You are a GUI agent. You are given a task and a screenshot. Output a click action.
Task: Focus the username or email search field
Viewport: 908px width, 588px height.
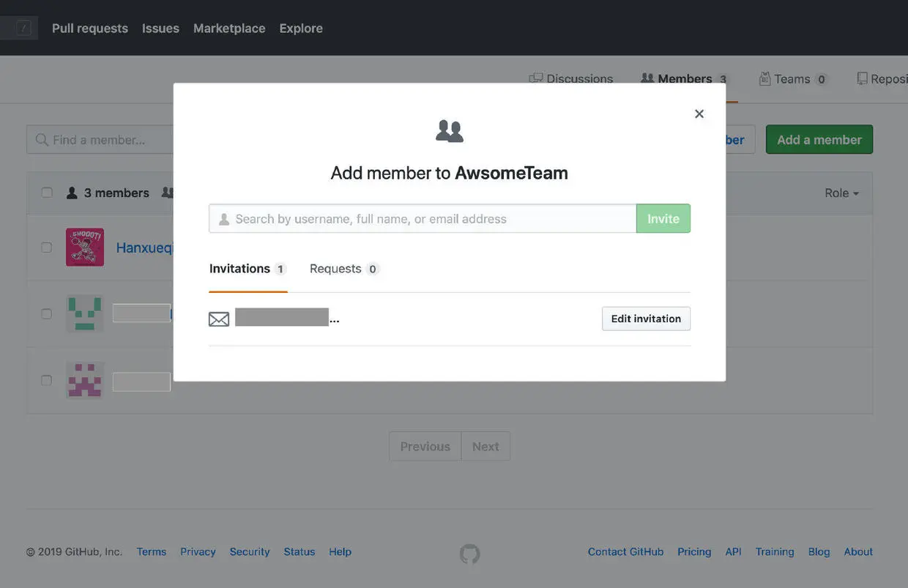pos(423,218)
